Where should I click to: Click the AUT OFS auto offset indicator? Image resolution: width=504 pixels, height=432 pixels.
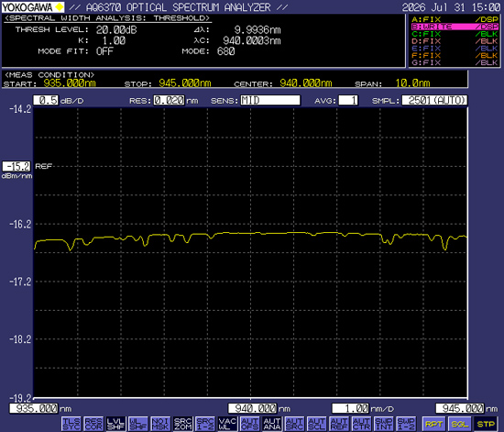(250, 424)
